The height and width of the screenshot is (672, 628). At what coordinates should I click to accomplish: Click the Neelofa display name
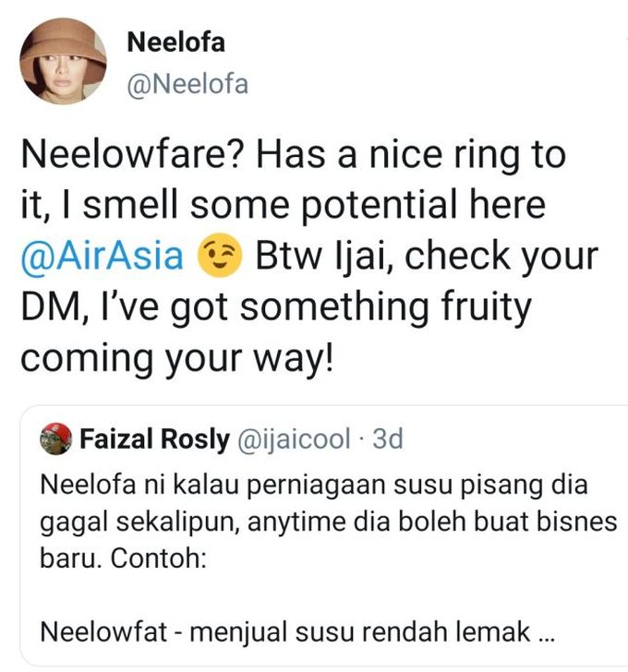click(x=175, y=42)
